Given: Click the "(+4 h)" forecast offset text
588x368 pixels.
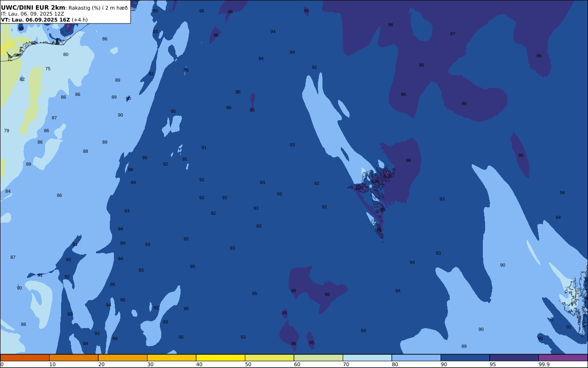Looking at the screenshot, I should [x=79, y=20].
